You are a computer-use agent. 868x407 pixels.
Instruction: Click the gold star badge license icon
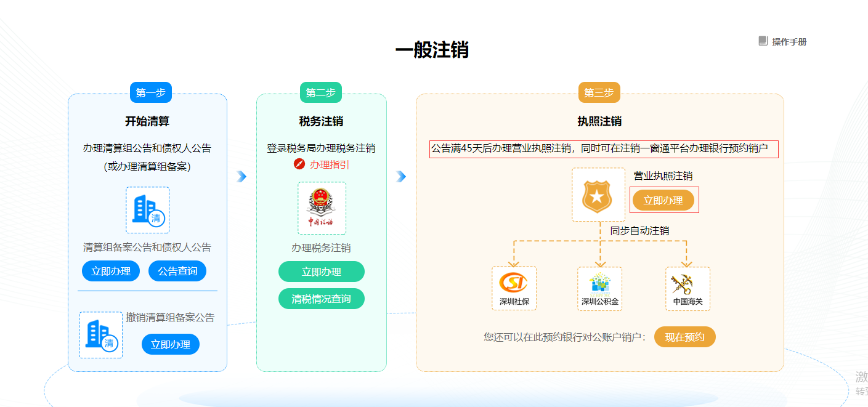click(x=596, y=195)
